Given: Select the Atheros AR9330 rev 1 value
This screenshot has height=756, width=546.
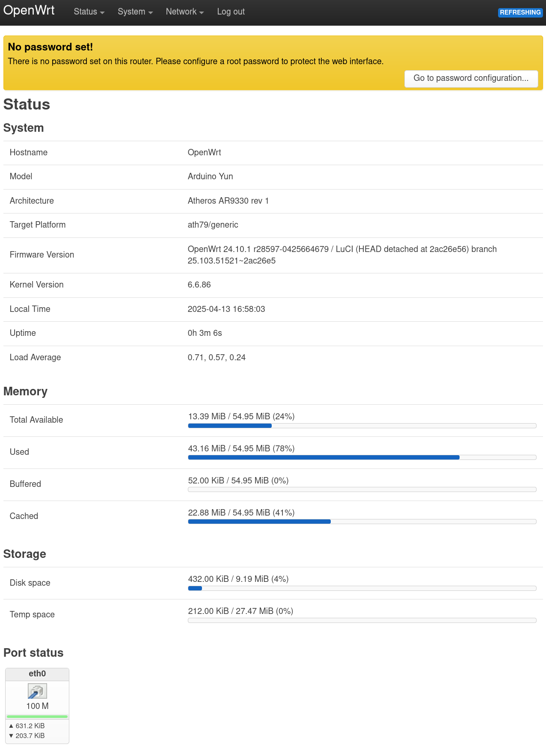Looking at the screenshot, I should click(x=228, y=201).
